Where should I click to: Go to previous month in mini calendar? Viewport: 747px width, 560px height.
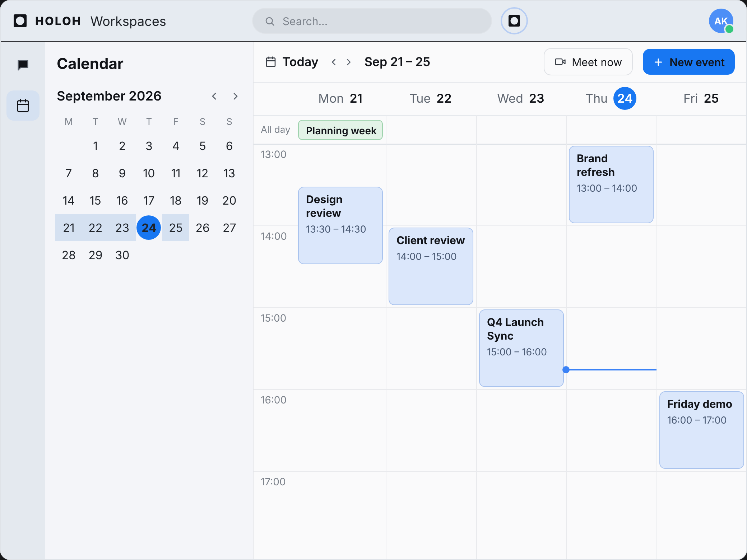click(214, 96)
